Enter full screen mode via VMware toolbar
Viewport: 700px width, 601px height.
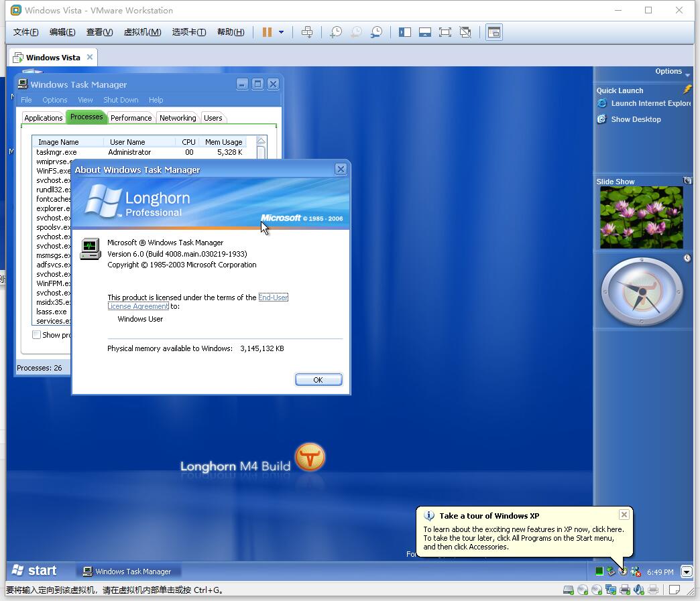tap(445, 32)
